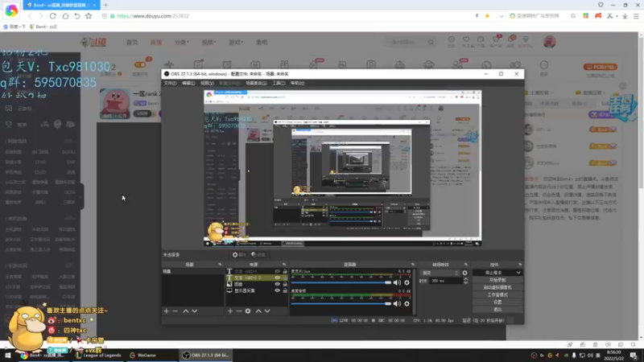Viewport: 644px width, 362px height.
Task: Undock Audio Mixer panel via header icon
Action: click(x=413, y=265)
